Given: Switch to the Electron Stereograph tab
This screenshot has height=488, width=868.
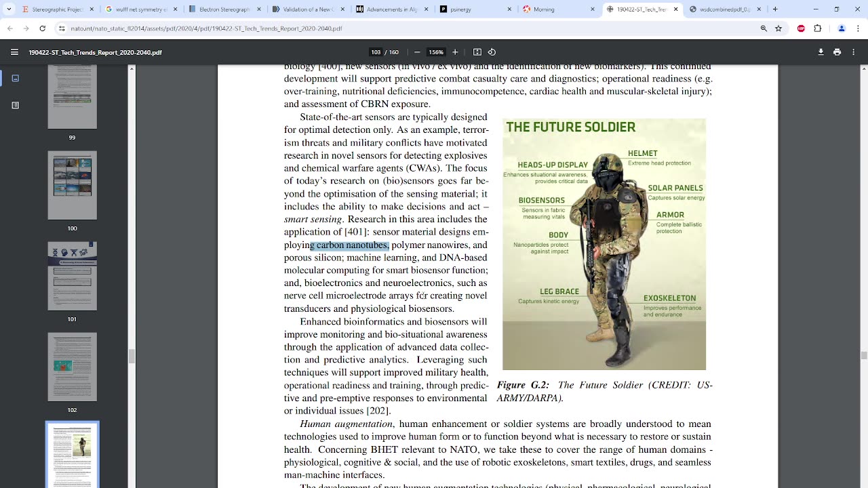Looking at the screenshot, I should (224, 9).
